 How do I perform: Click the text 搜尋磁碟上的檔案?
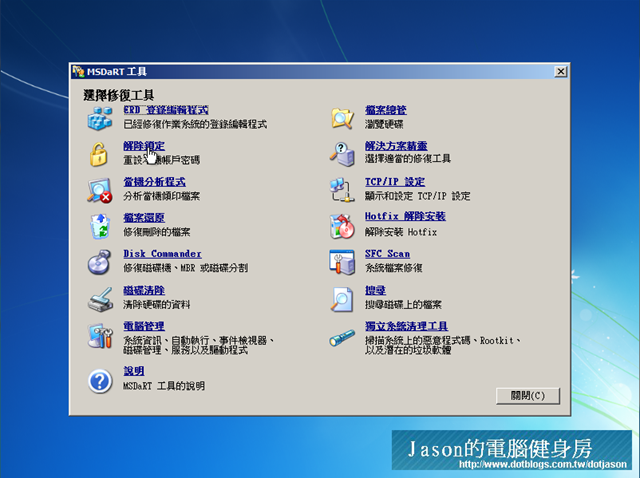403,305
